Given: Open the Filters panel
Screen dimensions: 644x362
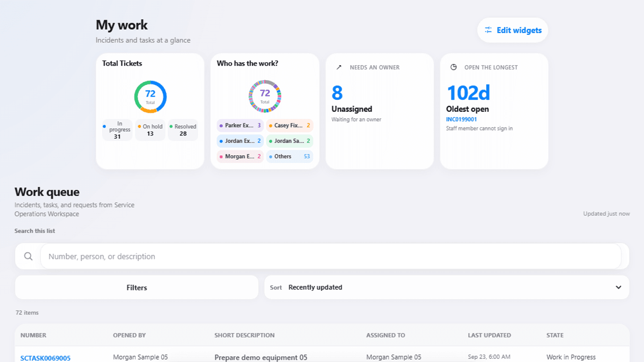Looking at the screenshot, I should (x=137, y=288).
